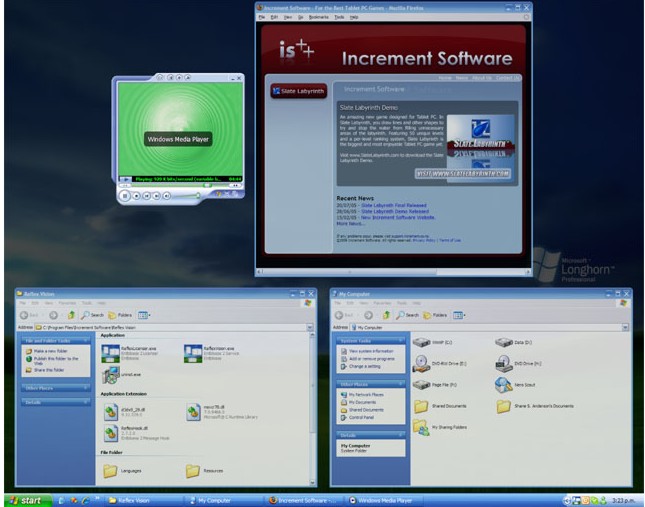Viewport: 645px width, 507px height.
Task: Click the Firefox horizontal scrollbar
Action: click(x=393, y=272)
